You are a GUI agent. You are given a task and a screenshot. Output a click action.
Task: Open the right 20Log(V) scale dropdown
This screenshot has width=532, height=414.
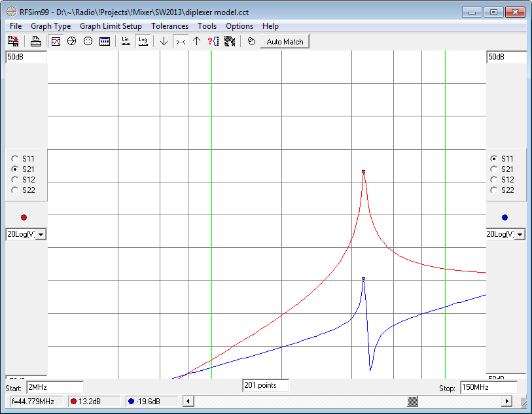click(x=521, y=234)
